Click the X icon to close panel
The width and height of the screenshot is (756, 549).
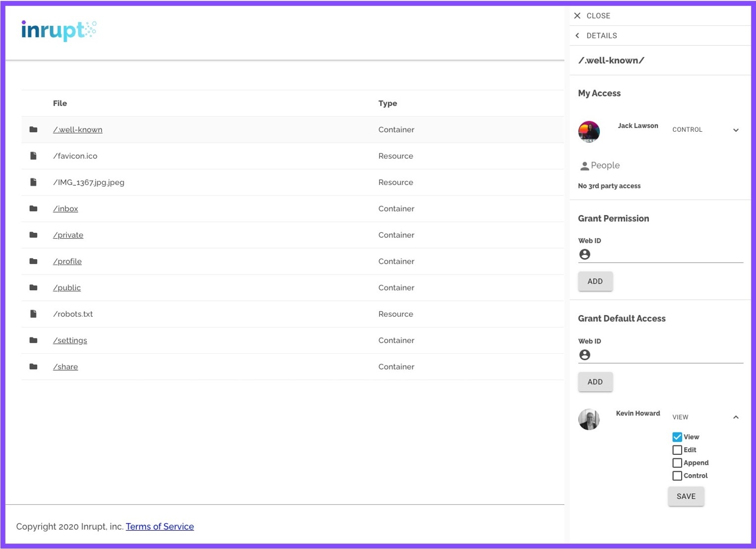pyautogui.click(x=577, y=16)
